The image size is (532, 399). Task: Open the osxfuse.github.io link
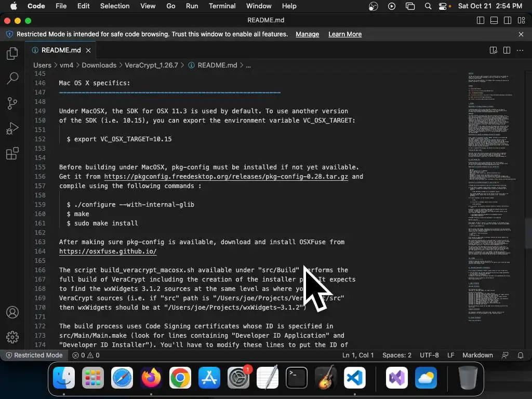point(108,251)
